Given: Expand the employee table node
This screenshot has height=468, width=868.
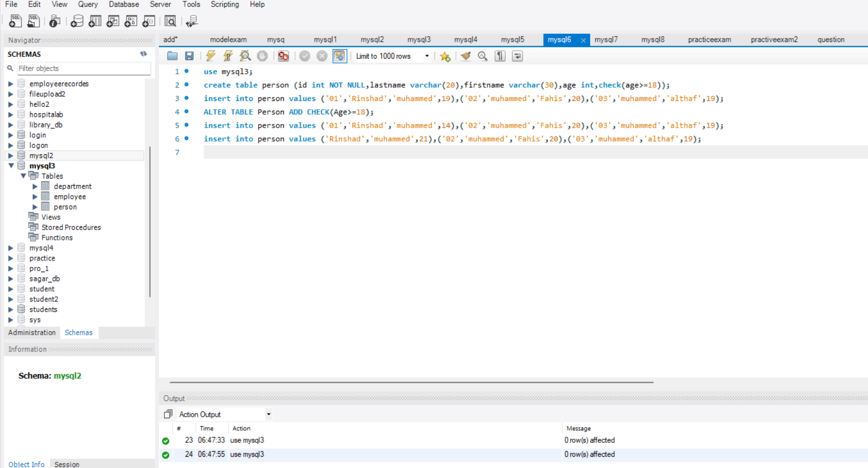Looking at the screenshot, I should point(35,196).
